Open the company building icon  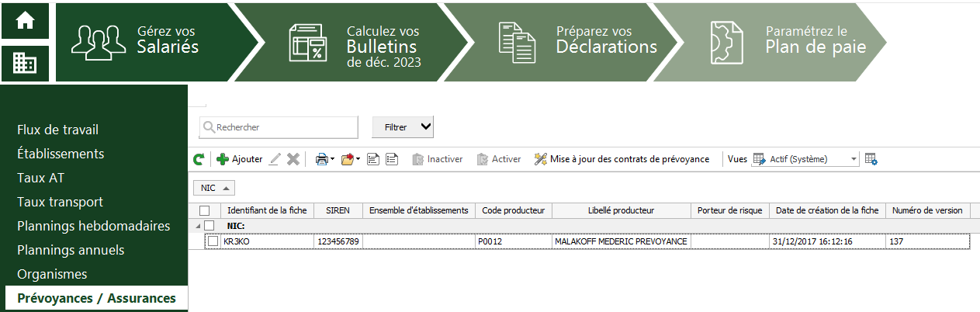click(x=26, y=62)
